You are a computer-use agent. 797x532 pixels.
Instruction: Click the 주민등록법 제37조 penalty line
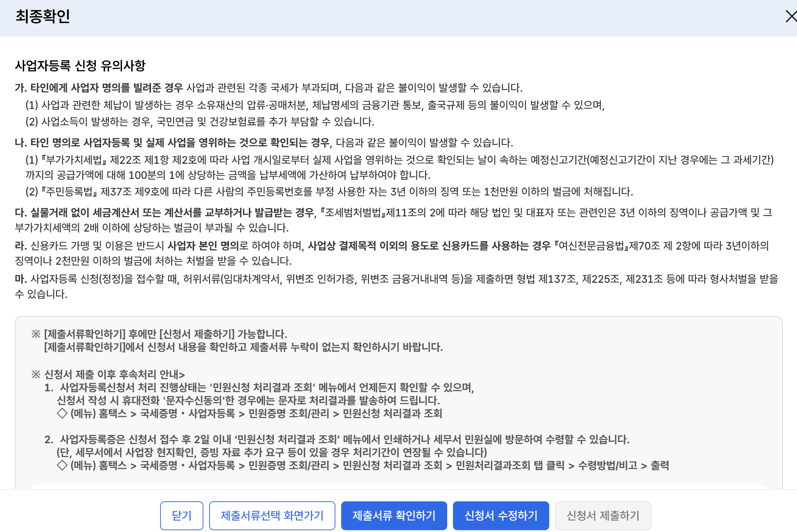pyautogui.click(x=329, y=192)
